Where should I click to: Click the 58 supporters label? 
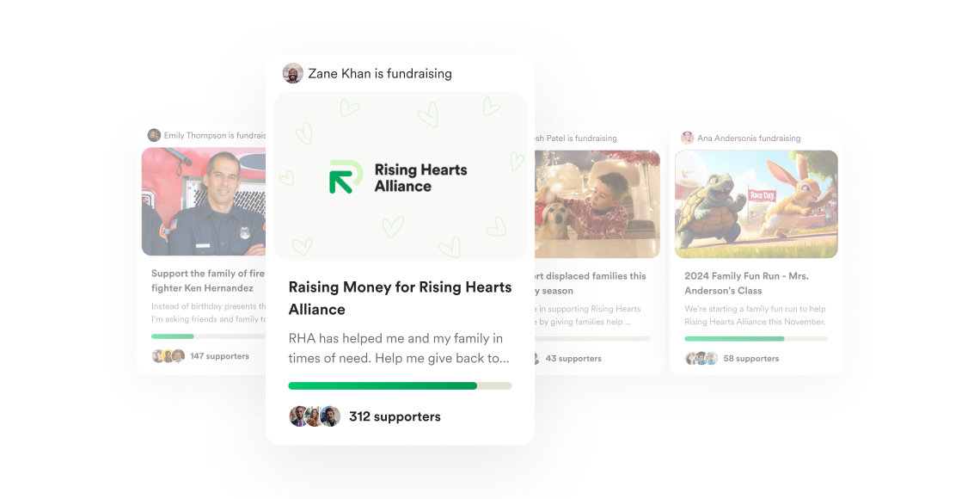point(751,358)
